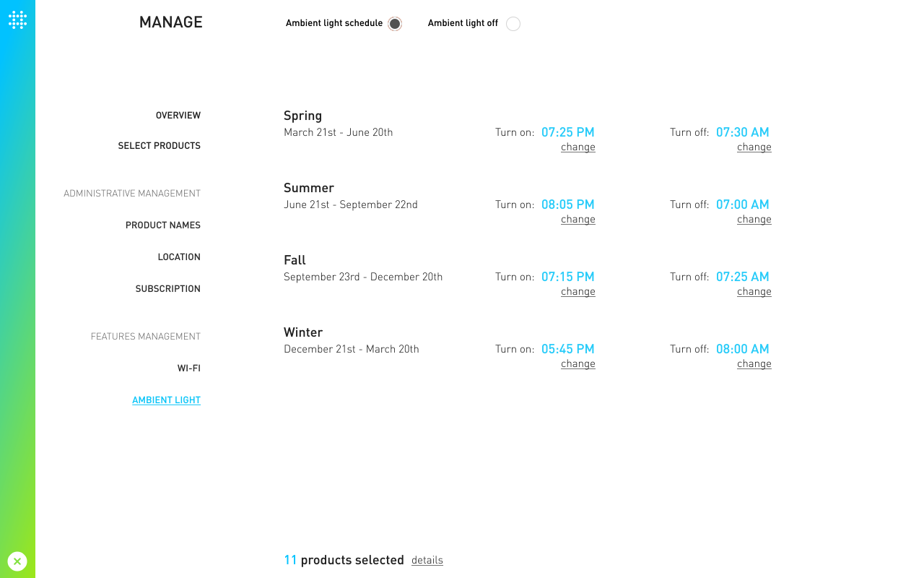
Task: Open the Ambient Light menu item
Action: [167, 400]
